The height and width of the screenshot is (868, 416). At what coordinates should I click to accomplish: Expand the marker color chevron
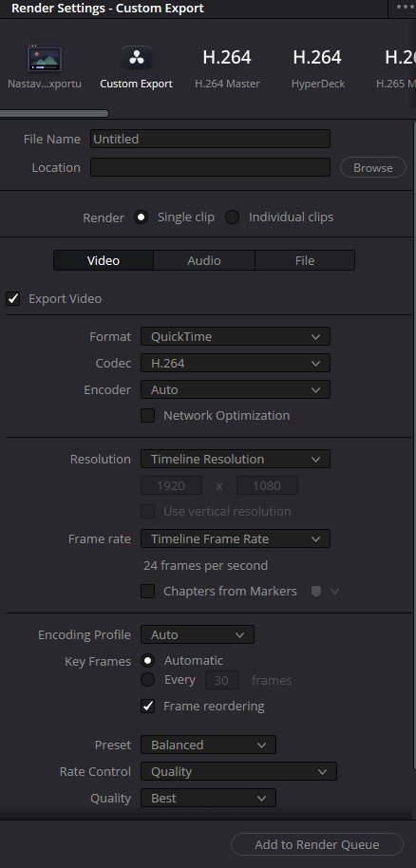point(335,592)
